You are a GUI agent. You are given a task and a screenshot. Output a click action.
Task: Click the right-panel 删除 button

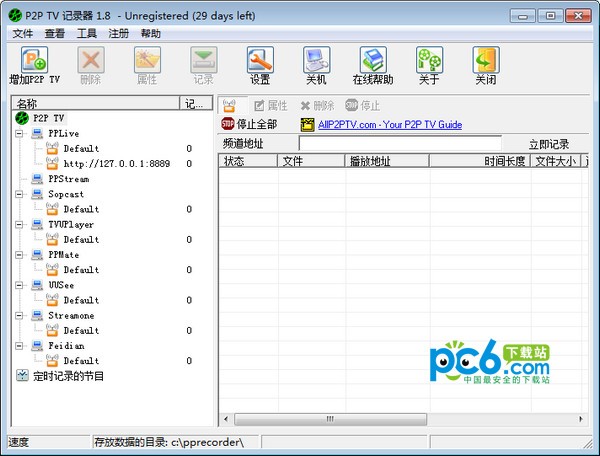pyautogui.click(x=317, y=106)
